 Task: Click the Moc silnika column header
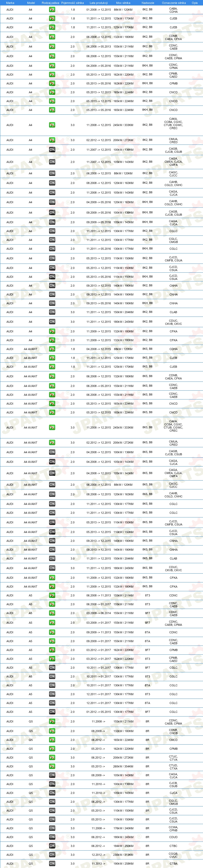tap(123, 3)
